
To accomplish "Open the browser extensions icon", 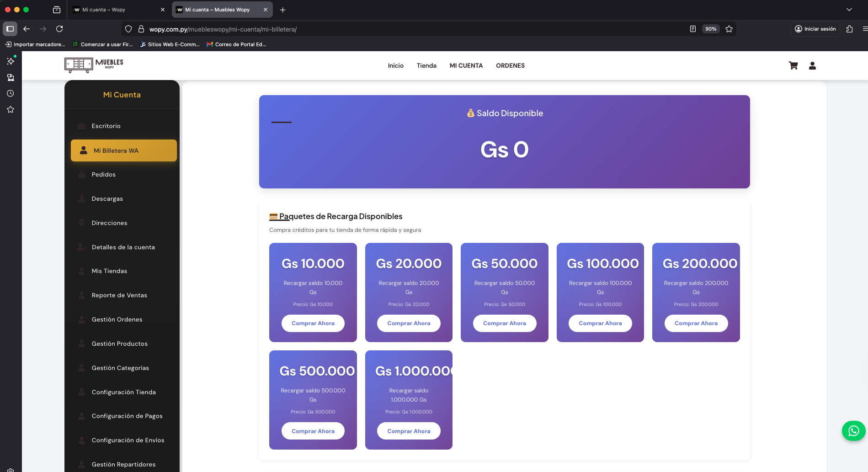I will click(x=849, y=29).
